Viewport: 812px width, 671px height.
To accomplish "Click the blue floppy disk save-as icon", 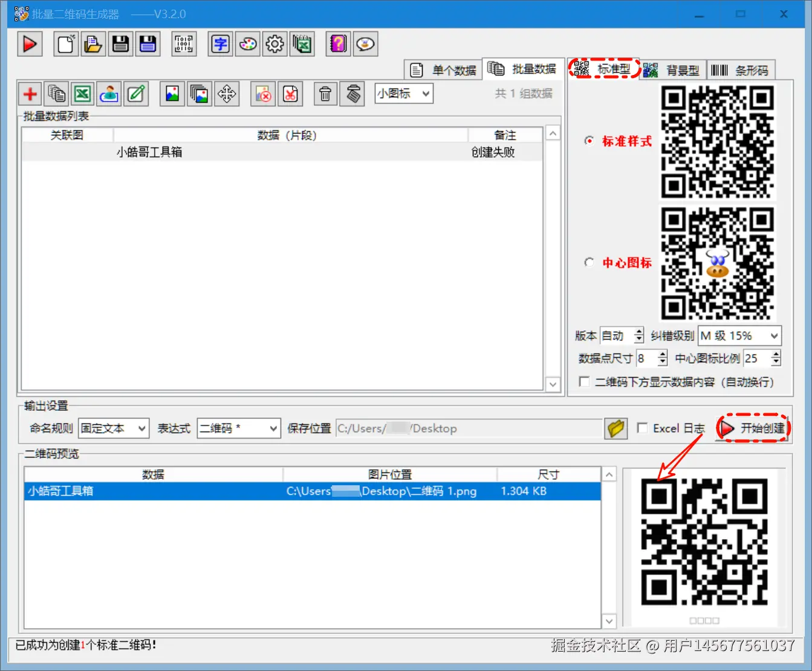I will click(148, 44).
